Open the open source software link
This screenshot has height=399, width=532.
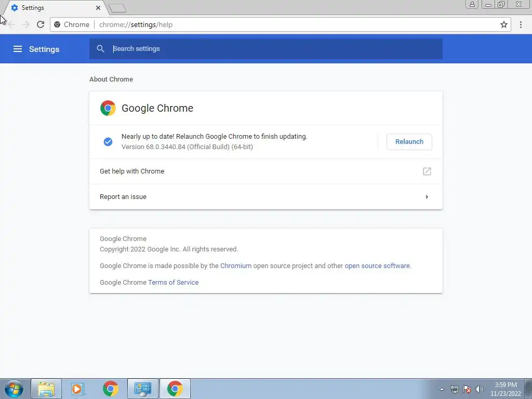[377, 266]
